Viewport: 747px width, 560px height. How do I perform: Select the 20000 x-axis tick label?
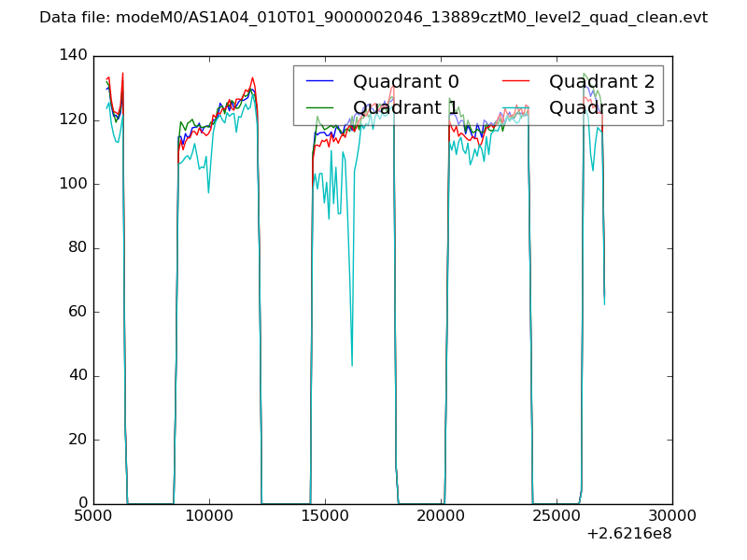[441, 516]
